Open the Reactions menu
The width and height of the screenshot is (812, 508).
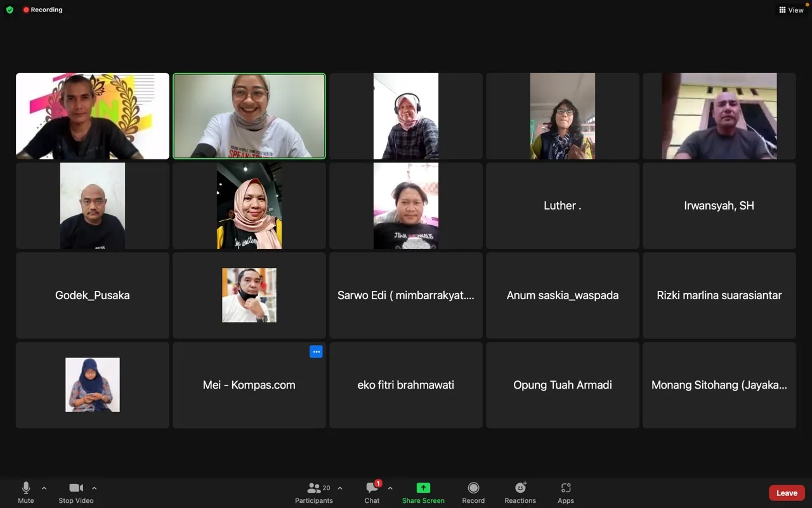click(x=520, y=492)
